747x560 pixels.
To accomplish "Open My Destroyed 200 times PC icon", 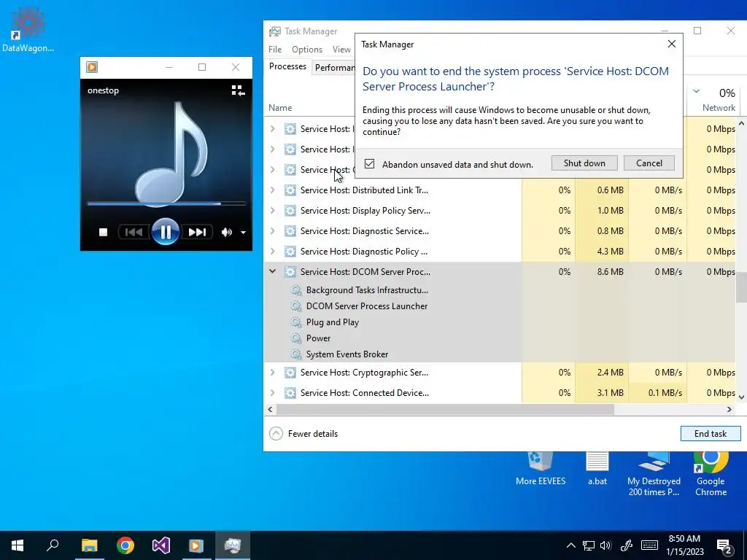I will pyautogui.click(x=654, y=474).
